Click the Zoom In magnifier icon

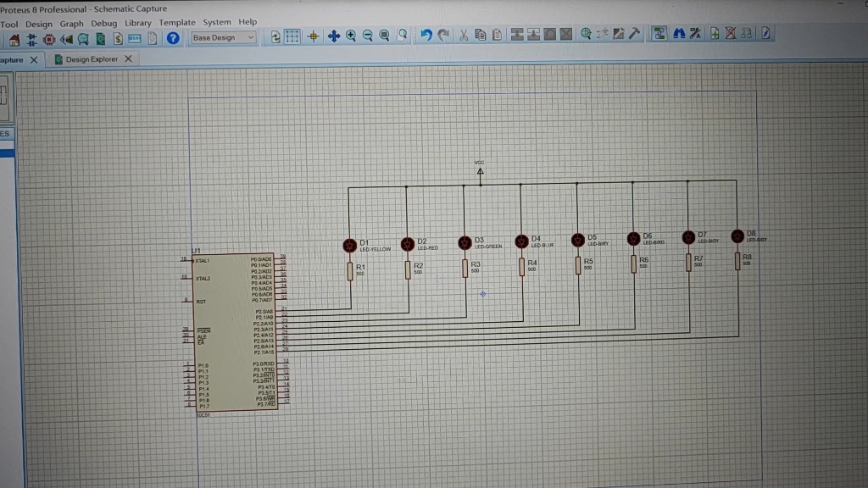click(x=351, y=36)
